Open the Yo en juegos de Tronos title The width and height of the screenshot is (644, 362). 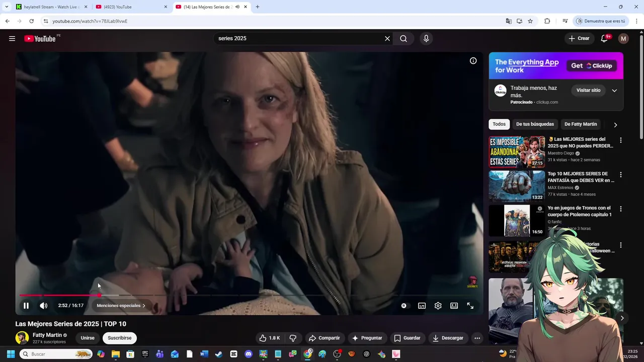(x=580, y=211)
